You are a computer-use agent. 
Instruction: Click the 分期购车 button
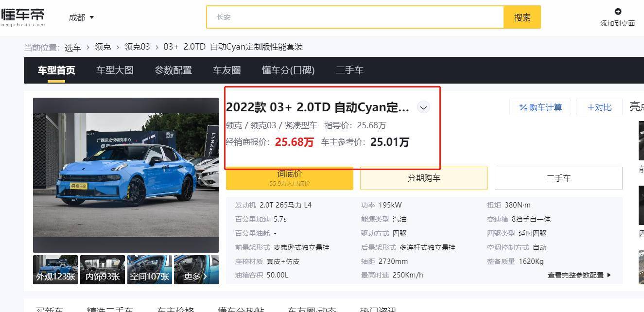424,178
